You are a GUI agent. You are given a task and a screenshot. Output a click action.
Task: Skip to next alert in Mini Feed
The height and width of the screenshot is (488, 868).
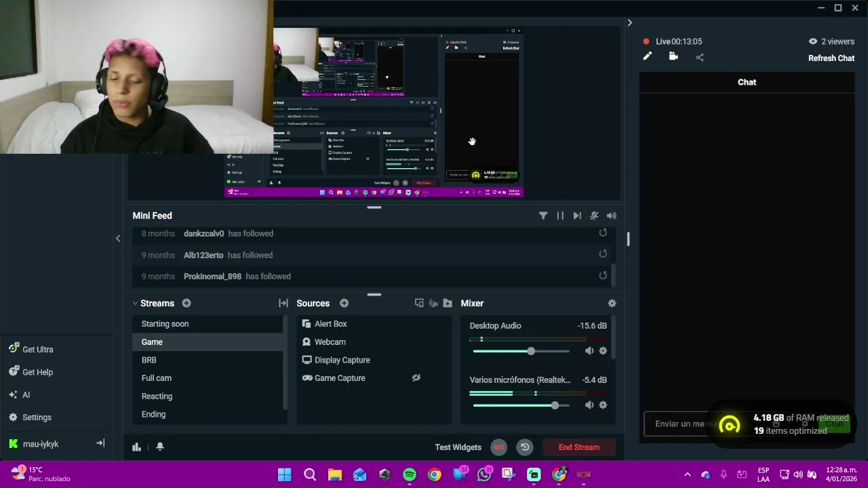click(x=577, y=216)
